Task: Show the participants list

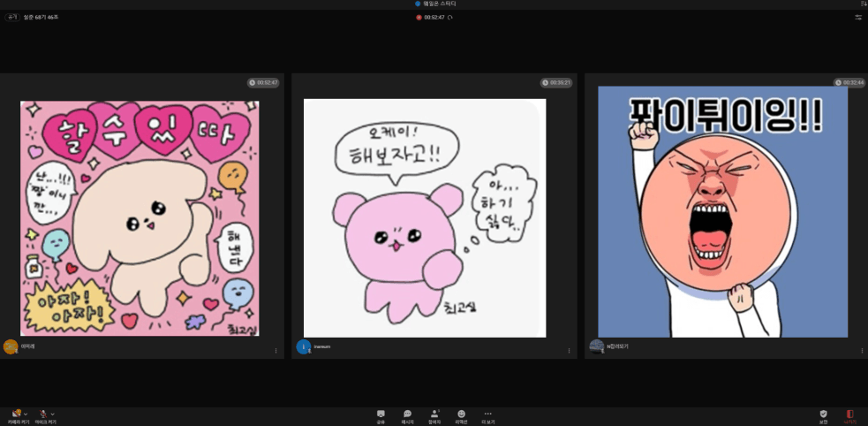Action: (434, 414)
